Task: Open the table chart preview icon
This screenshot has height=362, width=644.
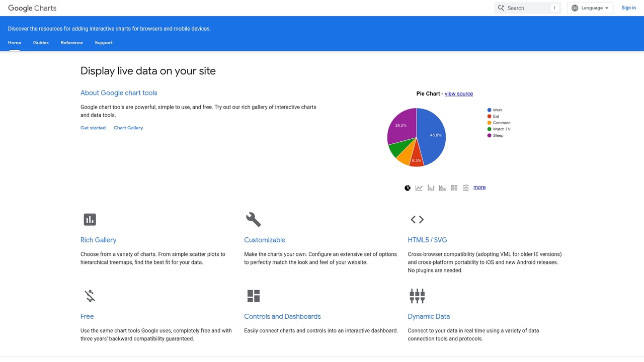Action: [454, 187]
